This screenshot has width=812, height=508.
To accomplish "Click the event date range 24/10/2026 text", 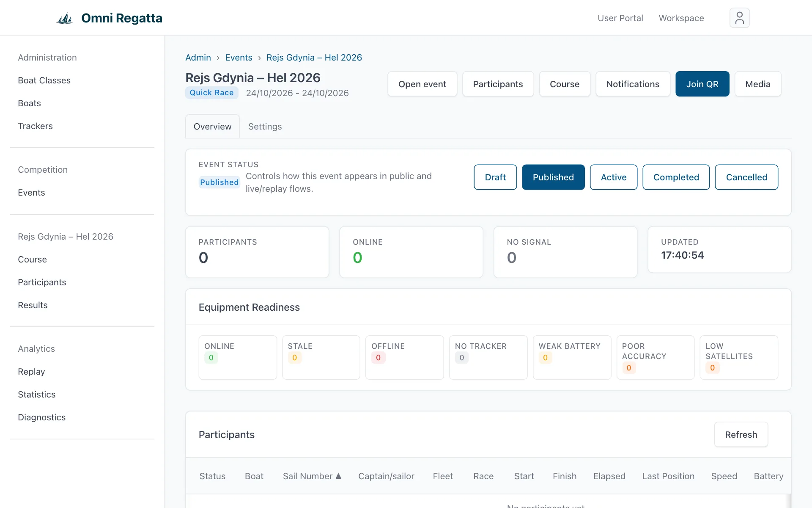I will [297, 93].
